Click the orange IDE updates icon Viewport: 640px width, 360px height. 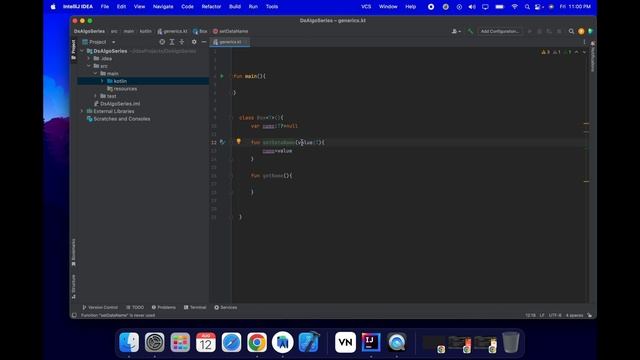[x=581, y=31]
